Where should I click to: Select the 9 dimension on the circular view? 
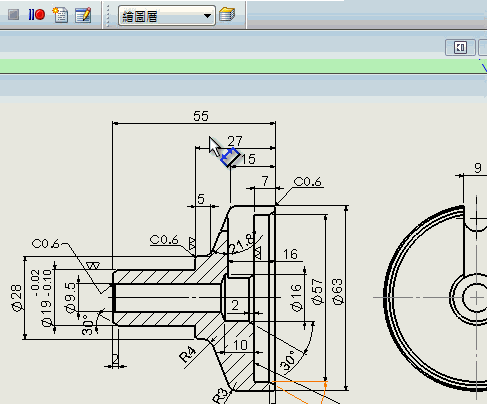point(478,168)
